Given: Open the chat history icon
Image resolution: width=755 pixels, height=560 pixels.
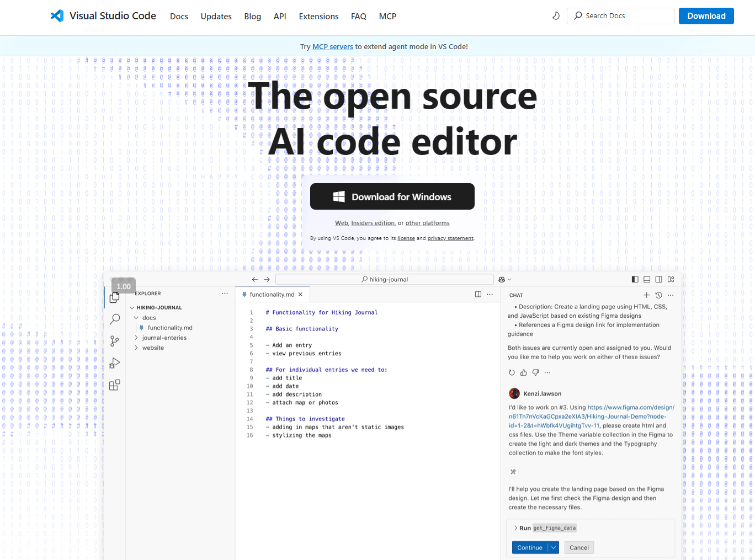Looking at the screenshot, I should click(658, 295).
